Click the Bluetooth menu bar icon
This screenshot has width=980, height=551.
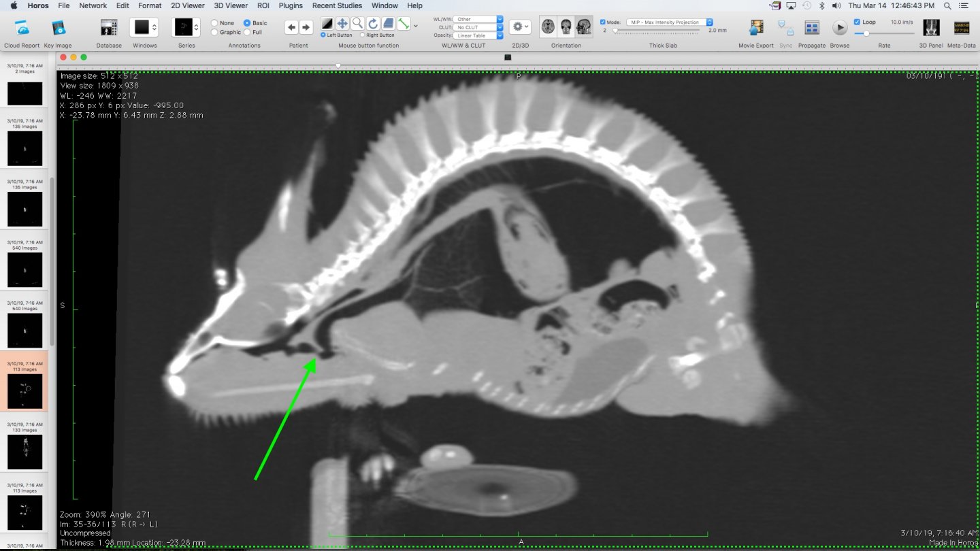click(821, 5)
